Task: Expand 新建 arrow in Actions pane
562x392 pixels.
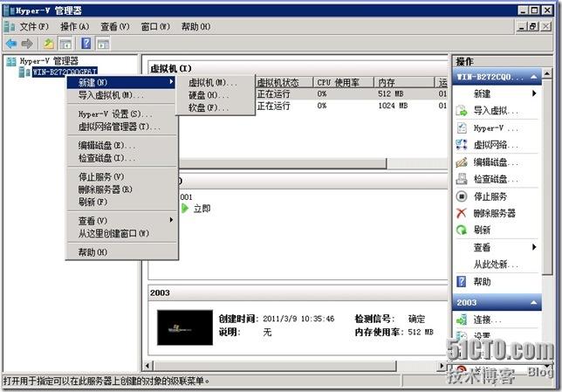Action: pyautogui.click(x=534, y=93)
